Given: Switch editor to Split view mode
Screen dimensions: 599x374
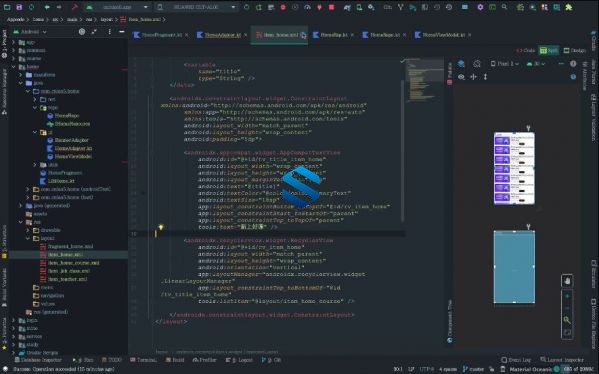Looking at the screenshot, I should tap(549, 50).
